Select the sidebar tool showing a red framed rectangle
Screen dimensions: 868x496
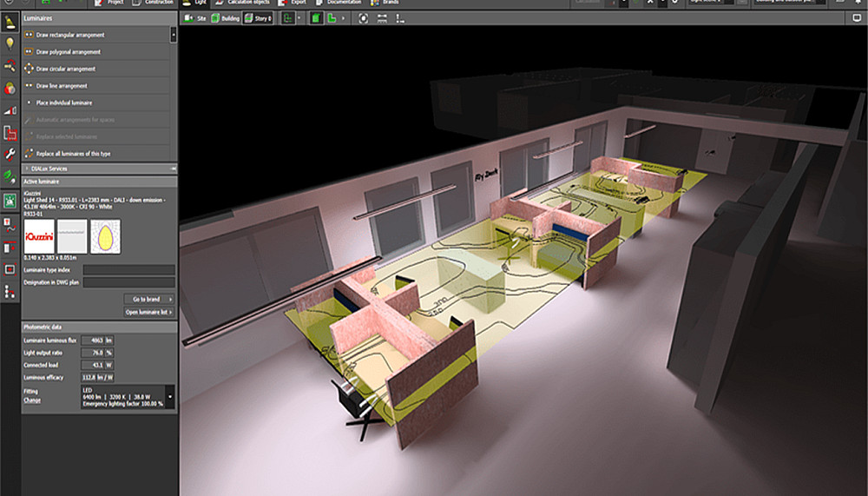(10, 269)
